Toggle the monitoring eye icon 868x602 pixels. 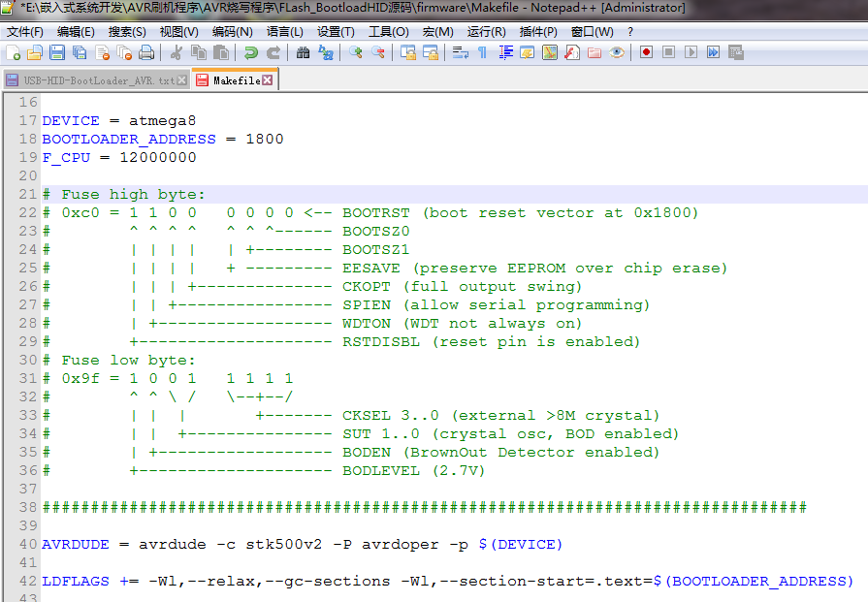[616, 52]
